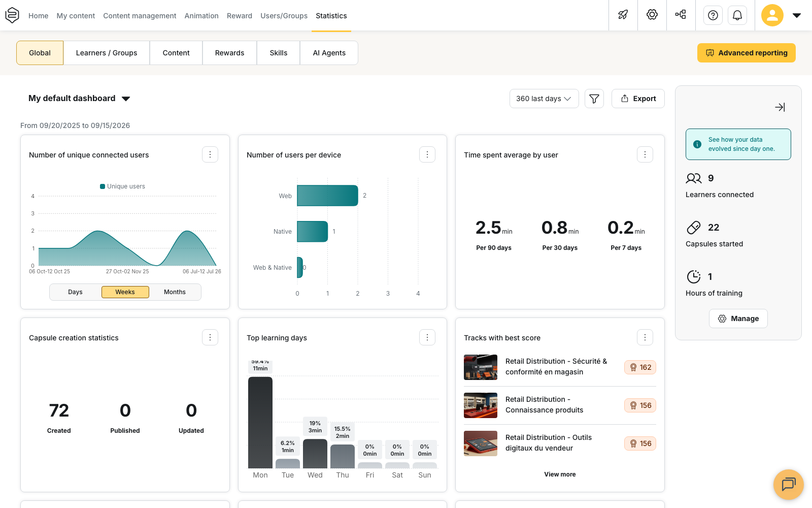Select the Weeks chart granularity
812x508 pixels.
pyautogui.click(x=125, y=292)
